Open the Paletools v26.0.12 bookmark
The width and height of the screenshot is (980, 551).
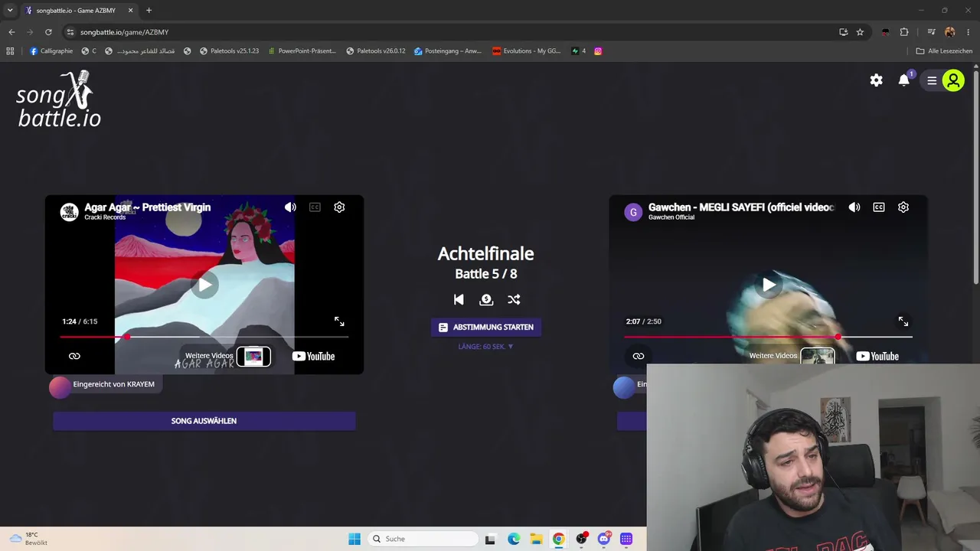(x=375, y=51)
